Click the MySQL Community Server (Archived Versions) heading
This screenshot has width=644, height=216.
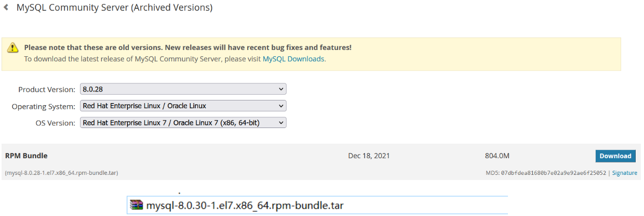pyautogui.click(x=114, y=8)
